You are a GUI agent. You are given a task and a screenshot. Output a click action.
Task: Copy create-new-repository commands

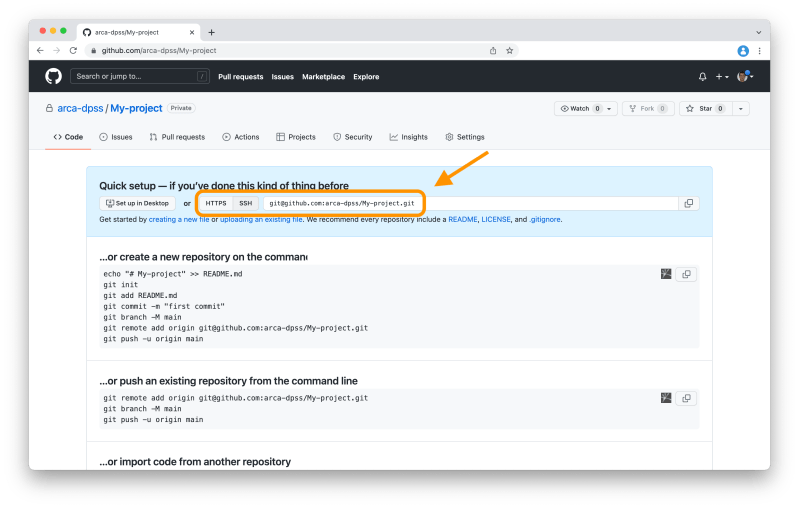[686, 274]
